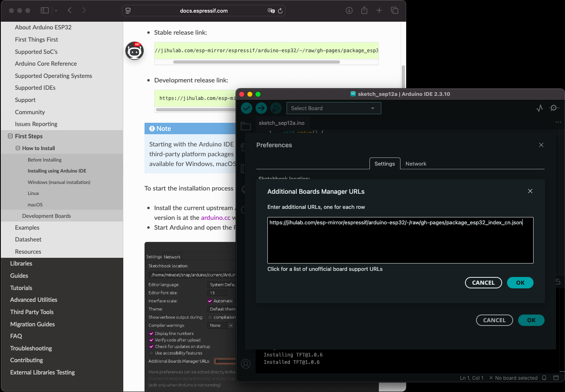Click in the additional URLs text area
The width and height of the screenshot is (565, 392).
coord(400,240)
